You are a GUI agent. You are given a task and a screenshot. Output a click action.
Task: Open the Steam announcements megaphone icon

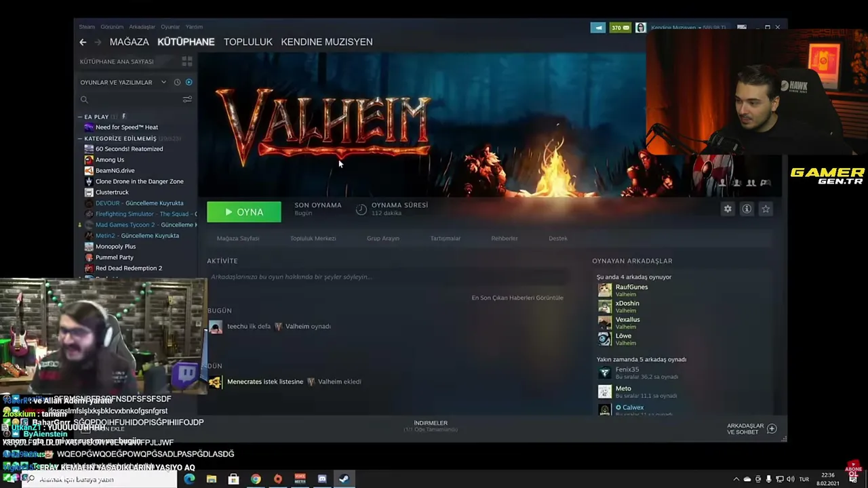pyautogui.click(x=598, y=28)
